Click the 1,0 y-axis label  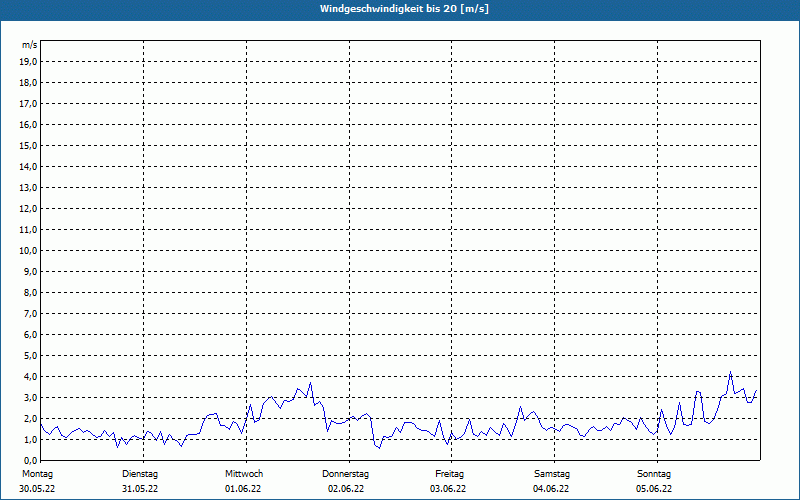tap(30, 440)
